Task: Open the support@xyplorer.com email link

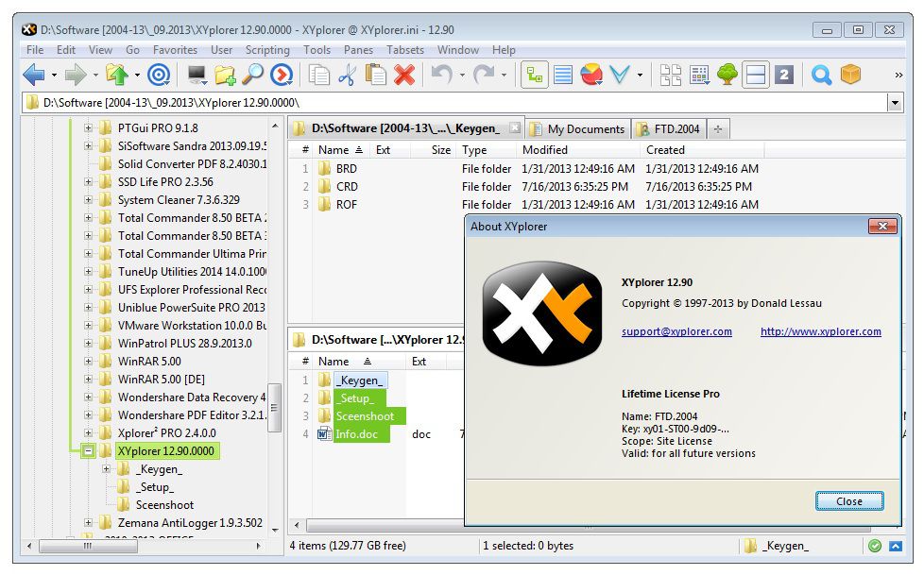Action: coord(676,331)
